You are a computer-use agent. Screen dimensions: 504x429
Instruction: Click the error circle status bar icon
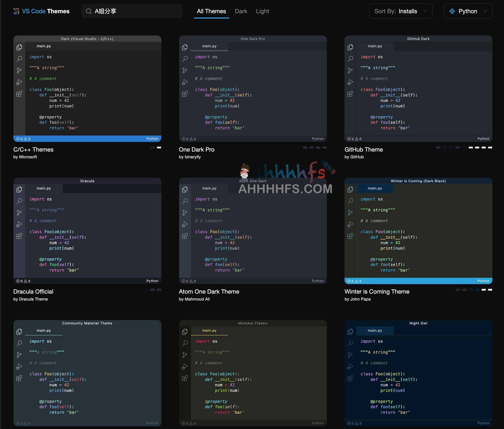tap(17, 139)
